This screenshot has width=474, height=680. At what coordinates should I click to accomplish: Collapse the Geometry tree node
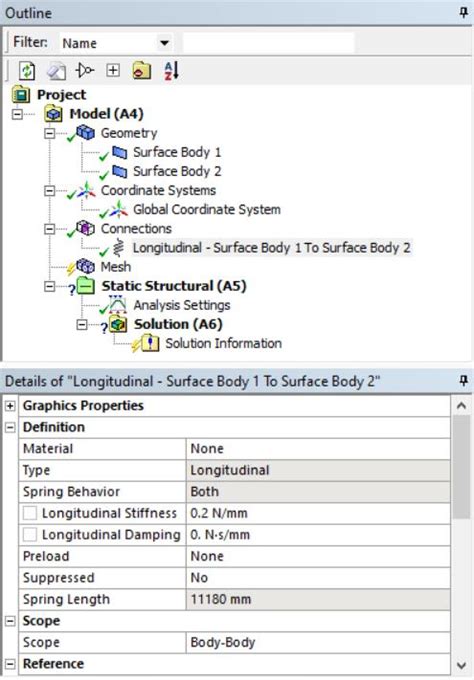[50, 133]
